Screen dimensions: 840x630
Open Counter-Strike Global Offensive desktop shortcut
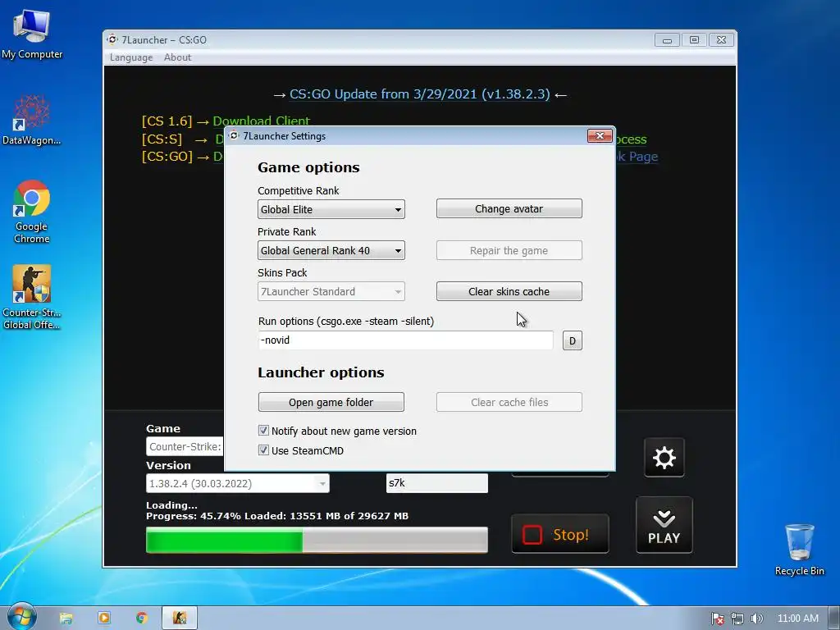click(x=32, y=297)
